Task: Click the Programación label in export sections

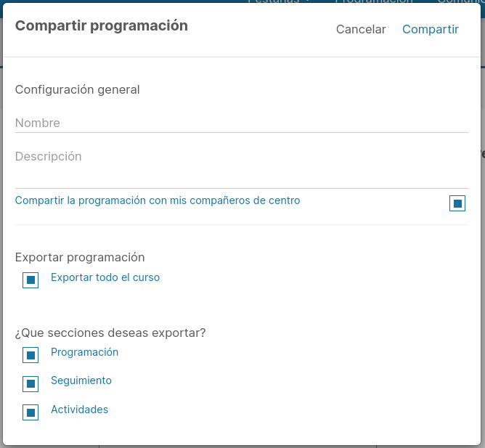Action: tap(84, 352)
